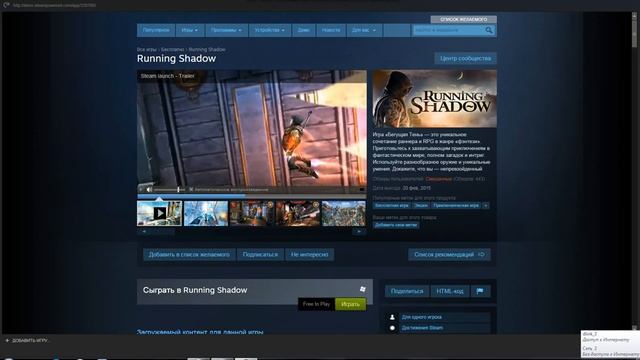Click Достижения Steam link
Image resolution: width=640 pixels, height=360 pixels.
pyautogui.click(x=422, y=328)
